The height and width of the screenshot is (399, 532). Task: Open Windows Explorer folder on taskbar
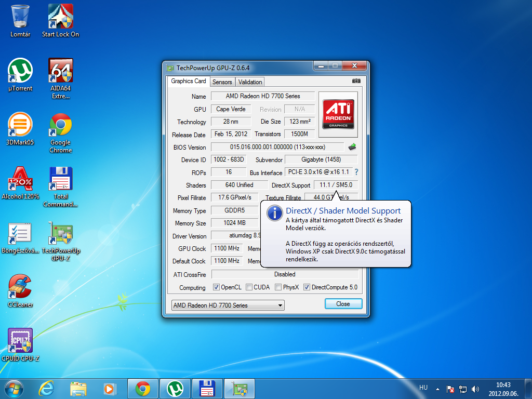point(78,389)
